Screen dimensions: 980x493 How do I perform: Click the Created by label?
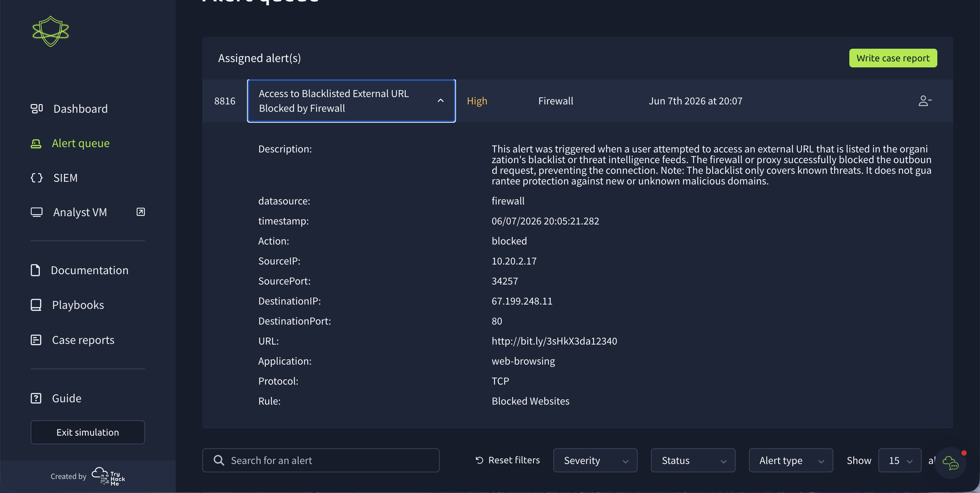click(68, 476)
